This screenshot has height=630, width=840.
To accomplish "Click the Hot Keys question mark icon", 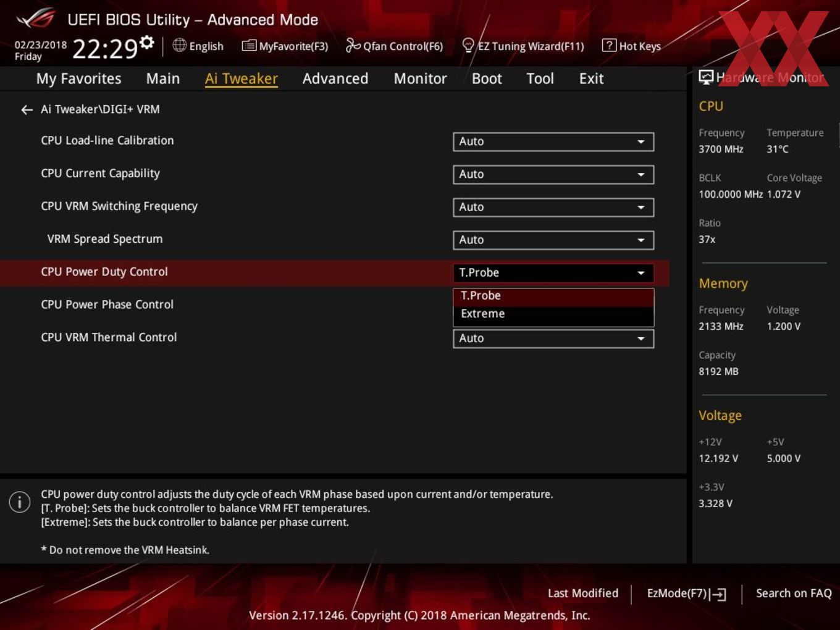I will [609, 45].
